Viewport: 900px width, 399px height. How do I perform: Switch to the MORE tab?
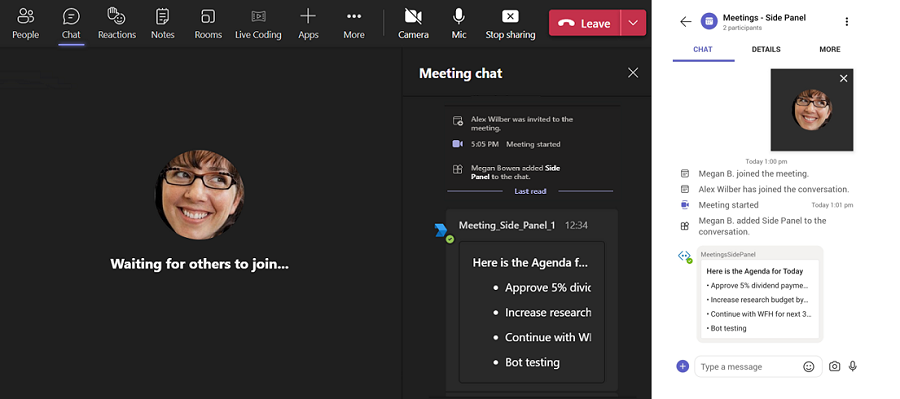[830, 49]
